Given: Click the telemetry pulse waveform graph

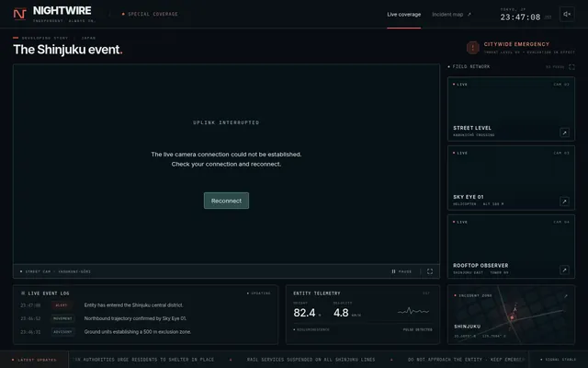Looking at the screenshot, I should tap(413, 311).
